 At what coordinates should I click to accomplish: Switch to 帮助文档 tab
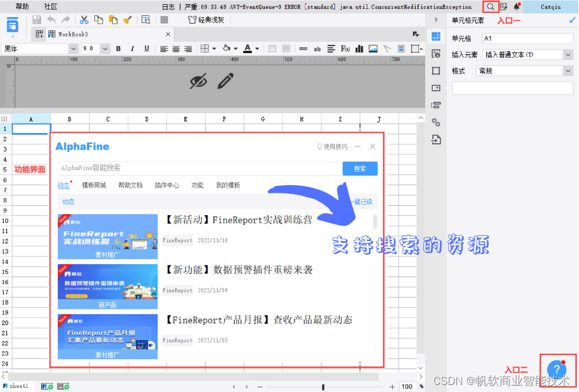[x=130, y=185]
